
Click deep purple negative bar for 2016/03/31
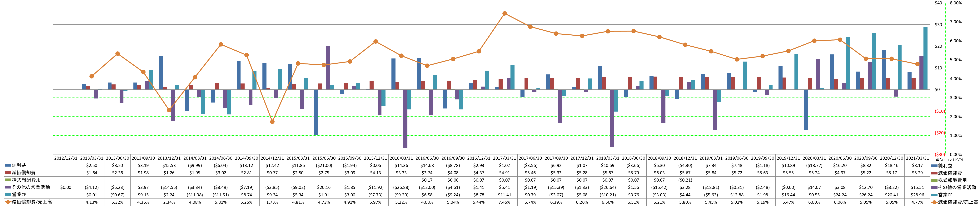(405, 118)
